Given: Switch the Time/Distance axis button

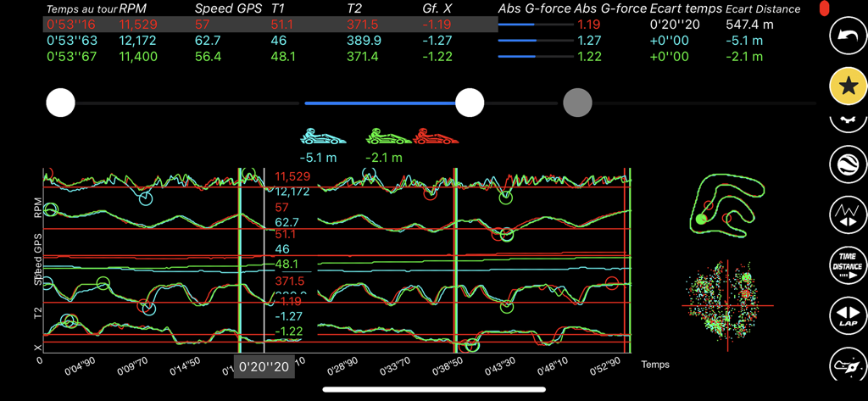Looking at the screenshot, I should coord(845,266).
